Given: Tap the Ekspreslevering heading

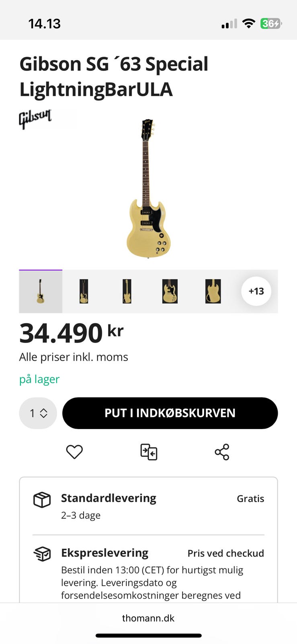Looking at the screenshot, I should (104, 553).
